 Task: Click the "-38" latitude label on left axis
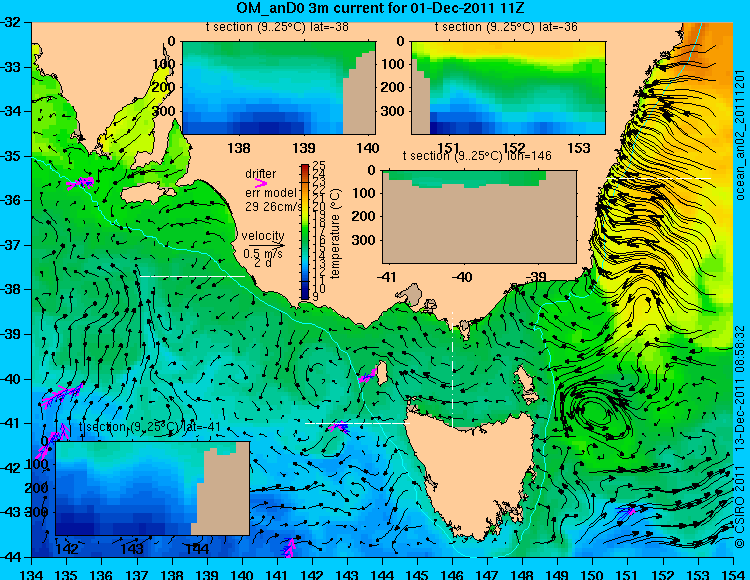(x=11, y=289)
